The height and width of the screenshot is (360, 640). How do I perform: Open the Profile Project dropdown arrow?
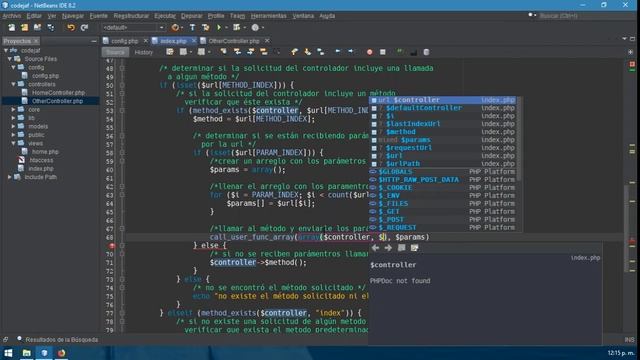click(x=263, y=27)
